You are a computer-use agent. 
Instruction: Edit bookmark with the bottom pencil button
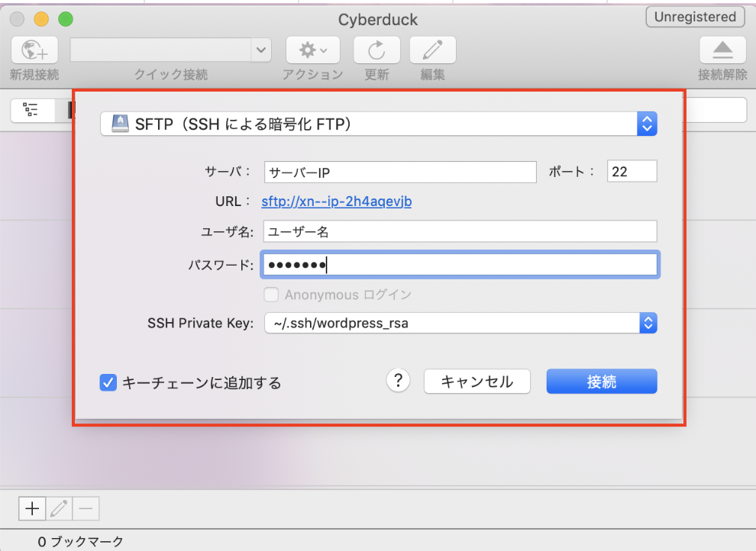(x=59, y=508)
